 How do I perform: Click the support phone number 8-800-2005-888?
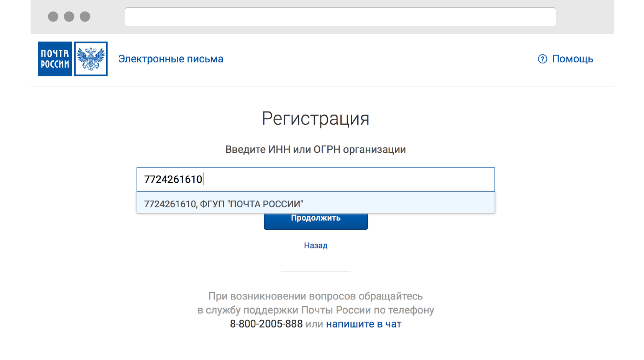[x=266, y=324]
